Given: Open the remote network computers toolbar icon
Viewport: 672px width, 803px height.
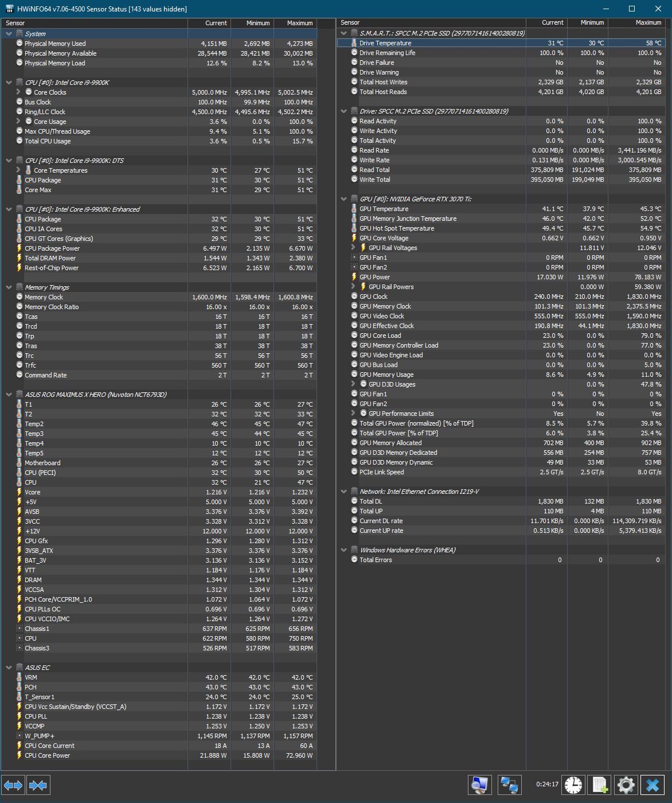Looking at the screenshot, I should [x=509, y=784].
